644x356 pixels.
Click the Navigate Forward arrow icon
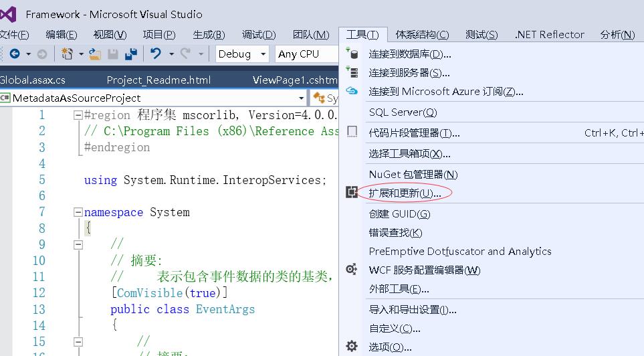coord(42,54)
